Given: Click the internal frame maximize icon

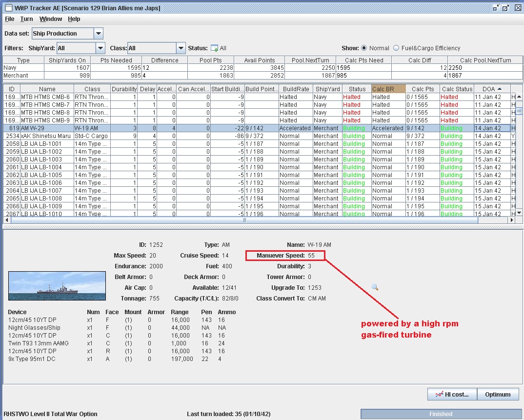Looking at the screenshot, I should pyautogui.click(x=506, y=8).
